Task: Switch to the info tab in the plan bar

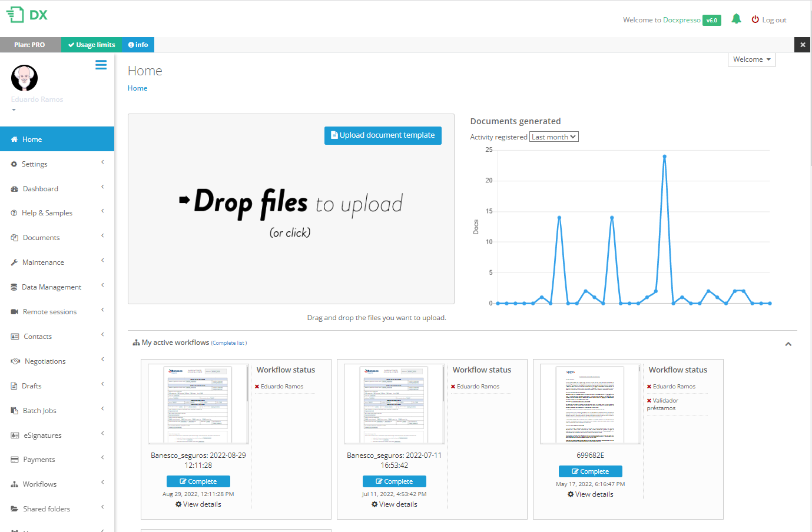Action: 137,44
